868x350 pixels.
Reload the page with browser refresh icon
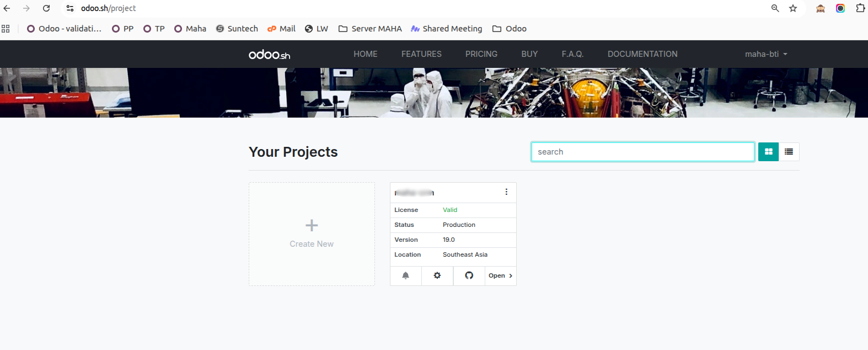[x=46, y=8]
